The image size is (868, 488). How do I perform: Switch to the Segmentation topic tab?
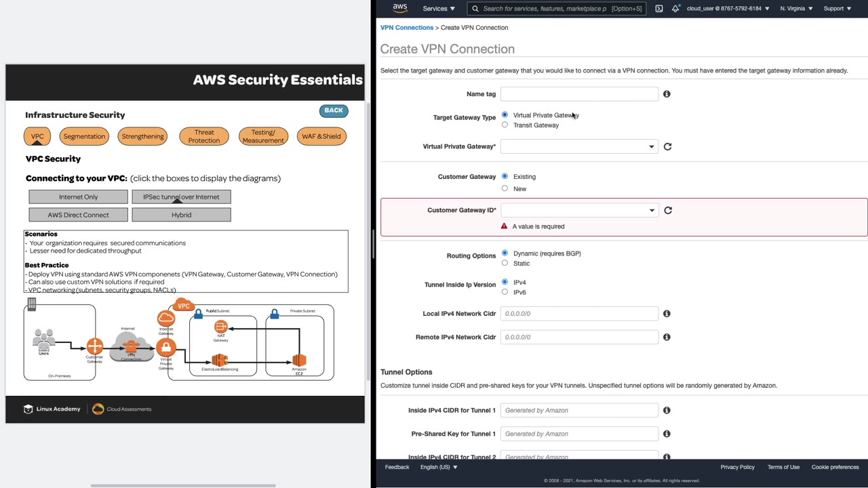point(84,136)
